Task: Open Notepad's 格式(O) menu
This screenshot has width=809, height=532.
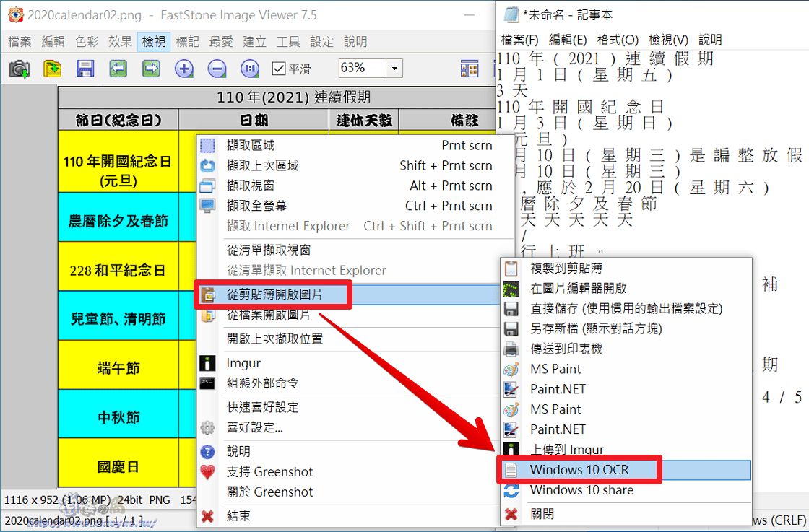Action: (618, 40)
